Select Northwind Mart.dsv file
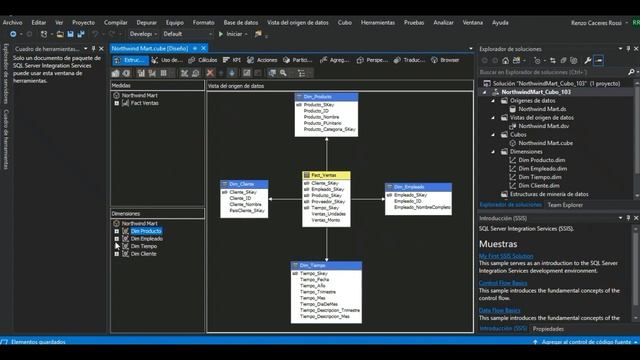The width and height of the screenshot is (640, 360). 544,126
